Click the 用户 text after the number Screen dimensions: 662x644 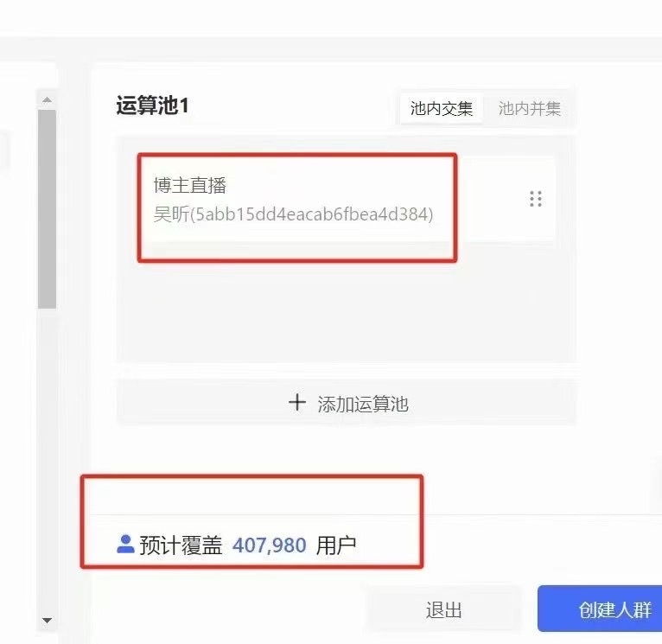[336, 545]
